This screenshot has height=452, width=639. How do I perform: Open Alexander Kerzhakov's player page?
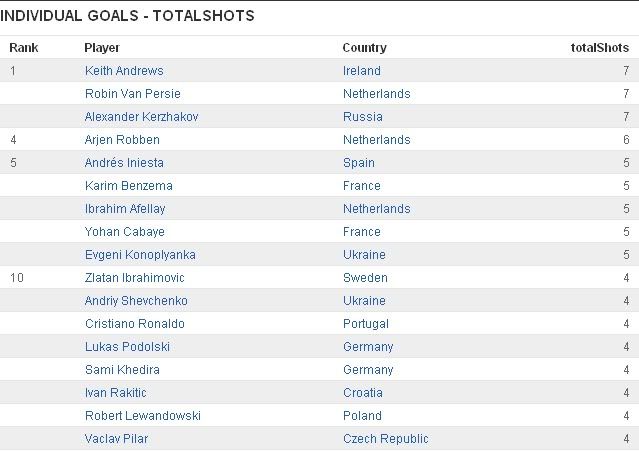tap(142, 117)
